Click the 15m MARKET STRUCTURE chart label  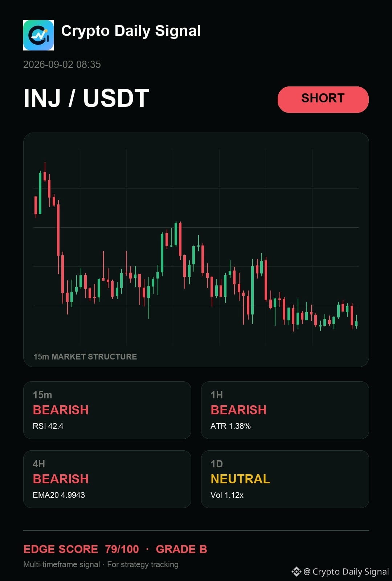(85, 357)
